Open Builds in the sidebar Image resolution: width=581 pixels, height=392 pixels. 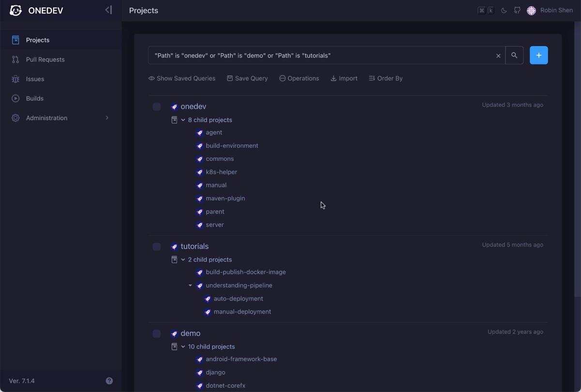[x=61, y=98]
